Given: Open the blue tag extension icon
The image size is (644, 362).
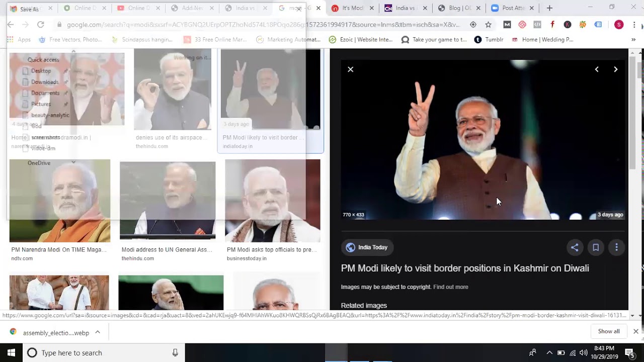Looking at the screenshot, I should coord(598,25).
